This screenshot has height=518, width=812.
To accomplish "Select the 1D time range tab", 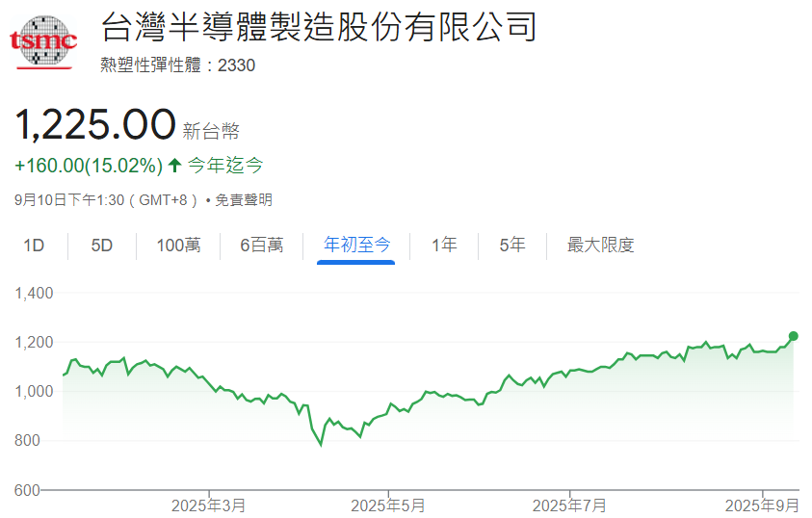I will (x=34, y=245).
